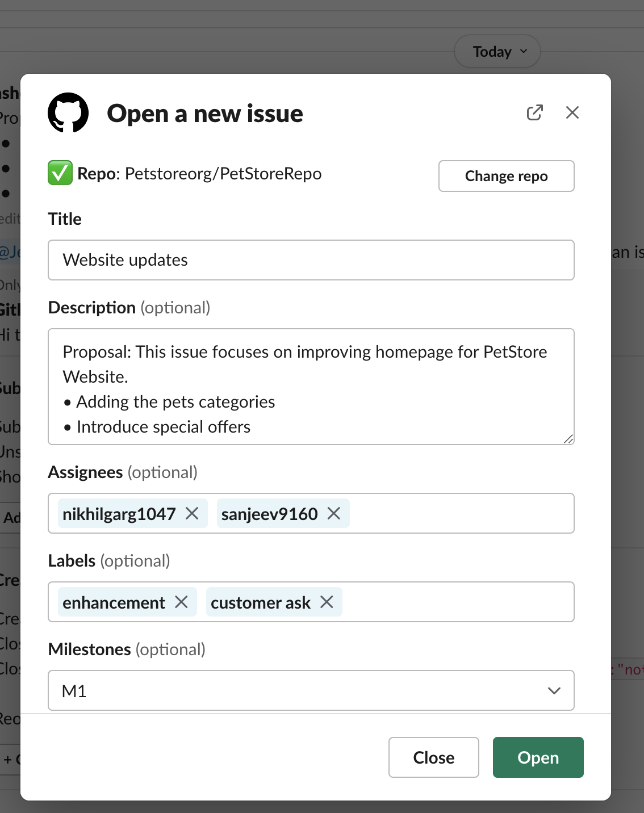The width and height of the screenshot is (644, 813).
Task: Click the Description textarea resize handle
Action: click(570, 439)
